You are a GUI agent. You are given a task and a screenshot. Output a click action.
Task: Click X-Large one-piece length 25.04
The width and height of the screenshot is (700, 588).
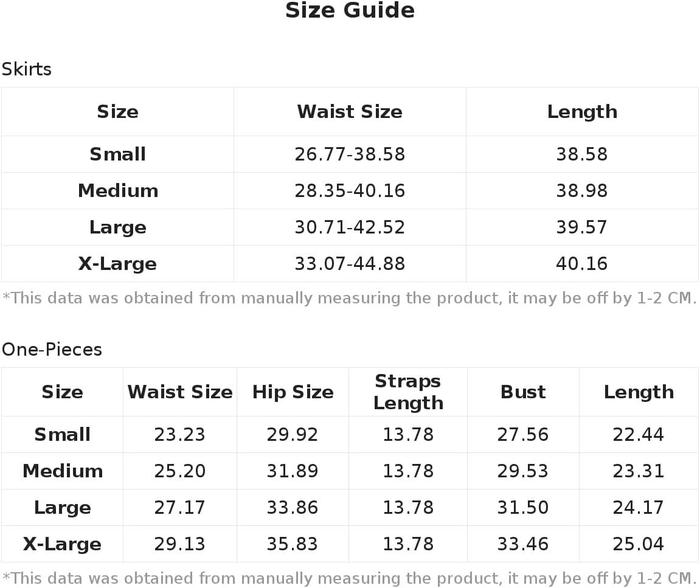click(639, 544)
